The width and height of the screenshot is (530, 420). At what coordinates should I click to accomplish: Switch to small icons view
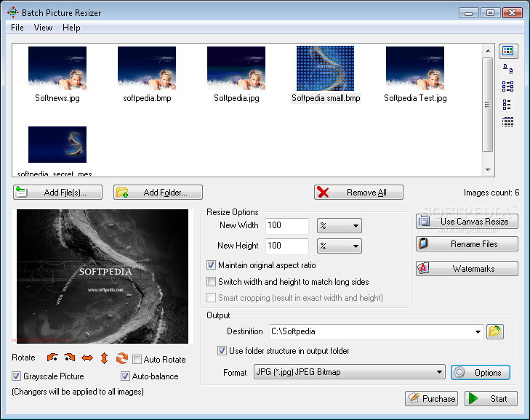pyautogui.click(x=507, y=86)
